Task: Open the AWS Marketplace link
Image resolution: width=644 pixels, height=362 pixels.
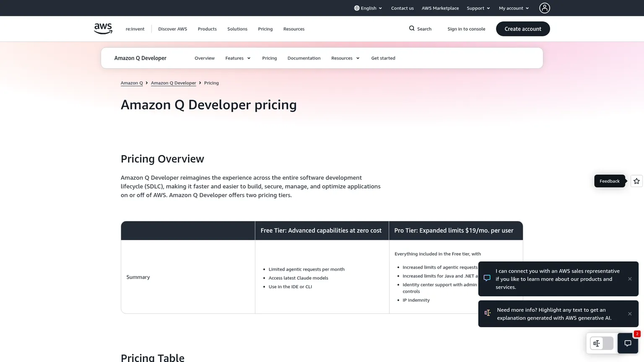Action: point(440,8)
